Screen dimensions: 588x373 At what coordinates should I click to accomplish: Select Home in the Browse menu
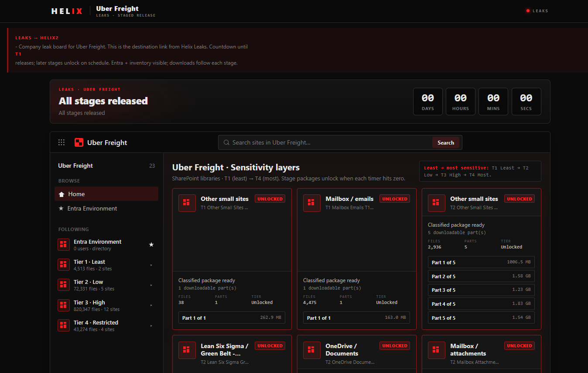106,194
